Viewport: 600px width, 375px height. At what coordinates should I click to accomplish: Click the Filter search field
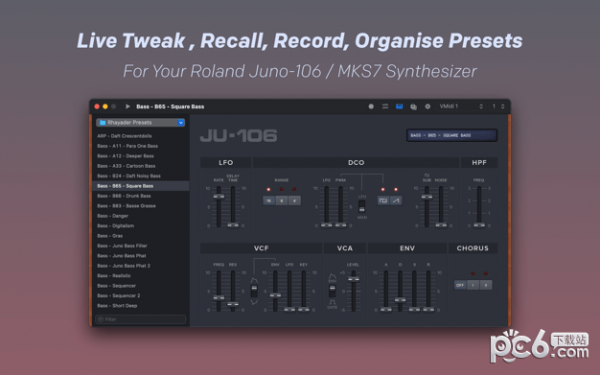140,319
